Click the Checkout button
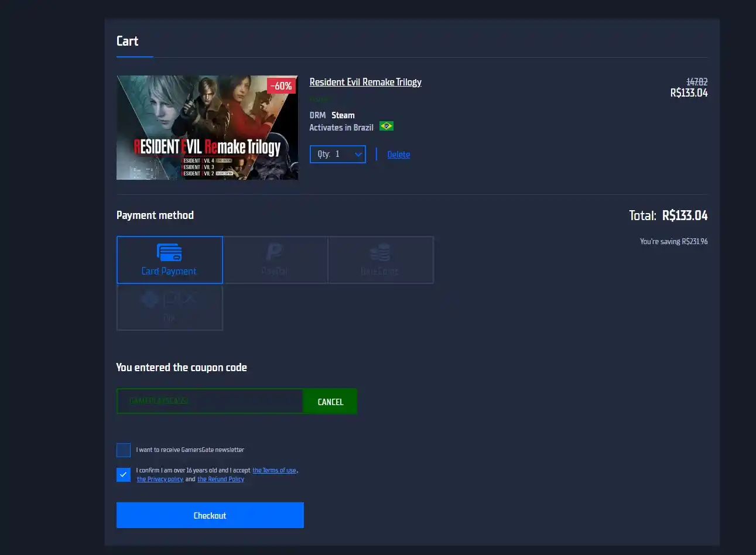 click(x=210, y=515)
